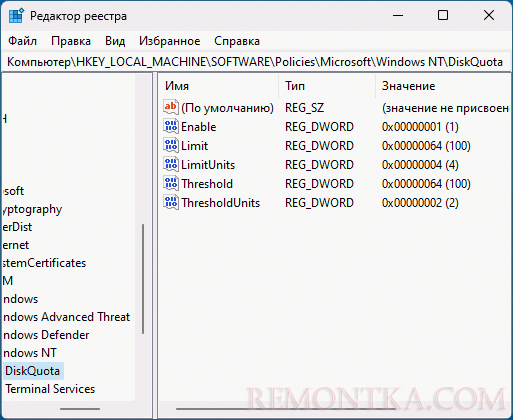Select the Enable DWORD value icon
The image size is (513, 420).
click(171, 126)
